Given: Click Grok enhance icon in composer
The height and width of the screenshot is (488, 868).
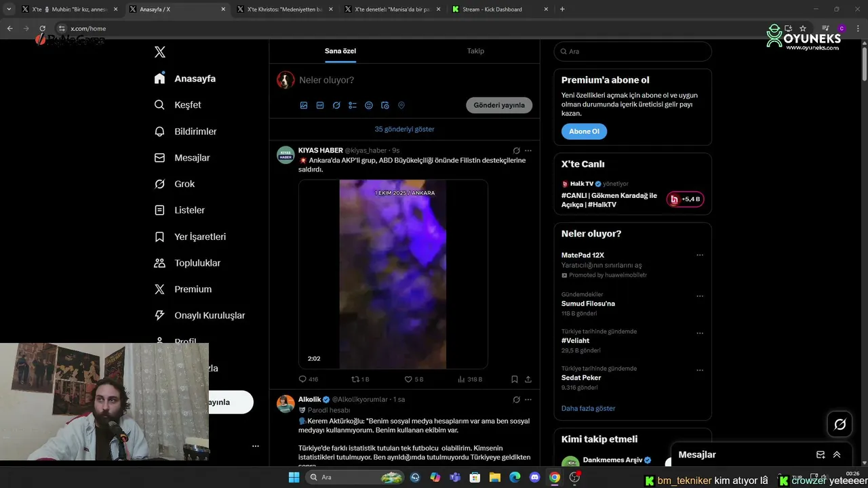Looking at the screenshot, I should click(336, 105).
